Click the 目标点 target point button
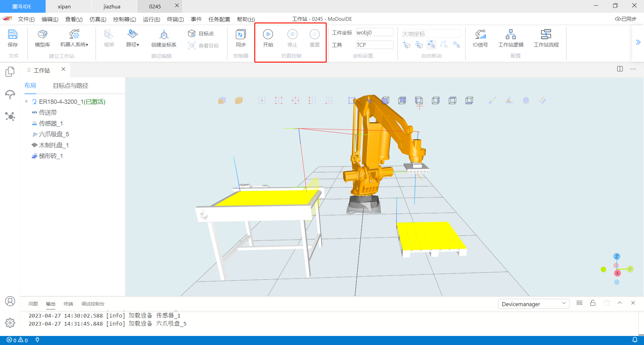 pos(201,33)
